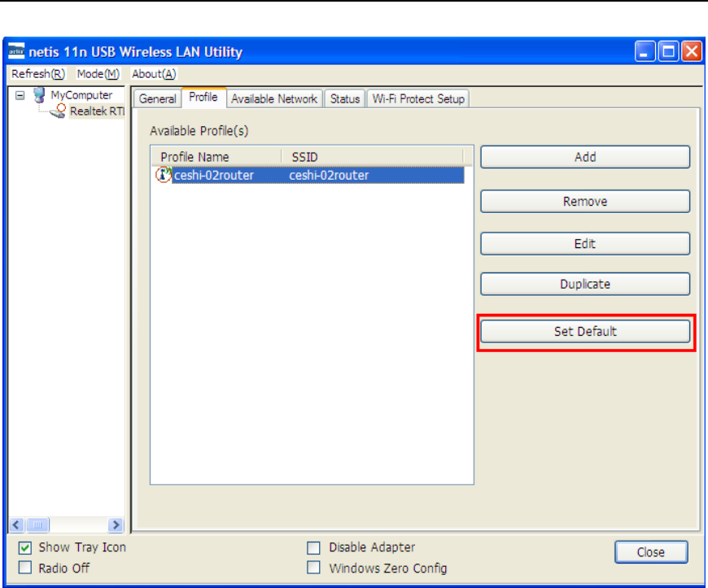Select the MyComputer tree label
The image size is (708, 588).
click(81, 95)
